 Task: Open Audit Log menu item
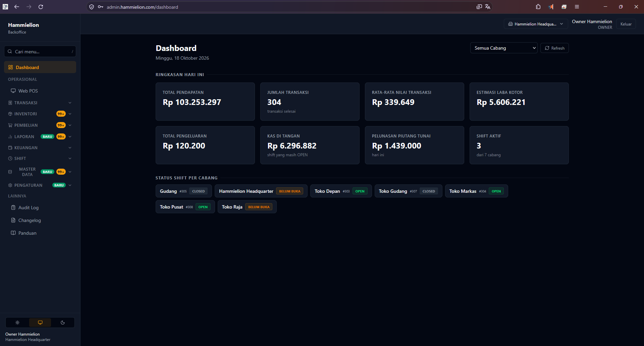[x=40, y=208]
